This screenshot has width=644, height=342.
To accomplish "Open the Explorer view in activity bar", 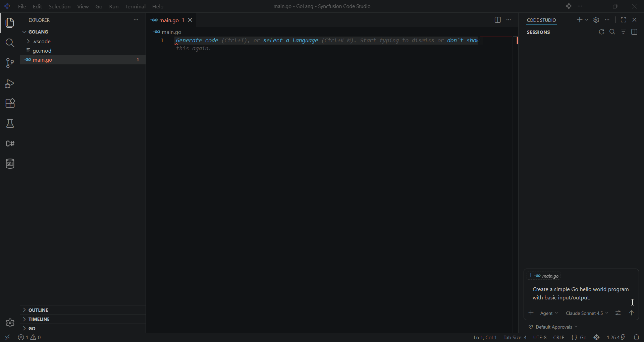I will [10, 23].
